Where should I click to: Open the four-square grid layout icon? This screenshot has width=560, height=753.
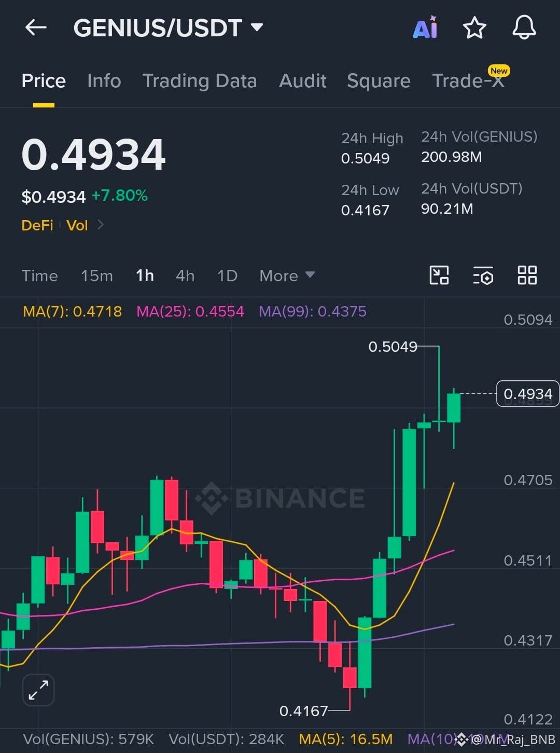[x=527, y=275]
